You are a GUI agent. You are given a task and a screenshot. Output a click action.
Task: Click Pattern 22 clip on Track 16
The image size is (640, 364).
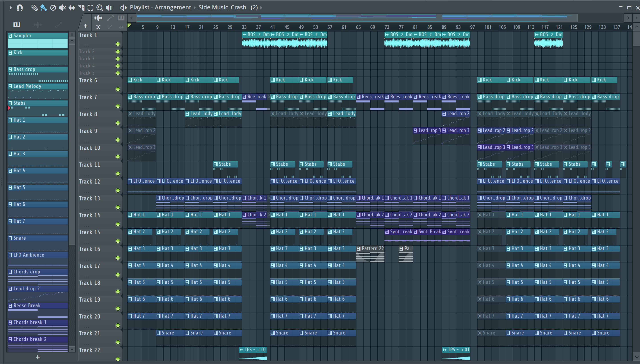click(x=370, y=254)
